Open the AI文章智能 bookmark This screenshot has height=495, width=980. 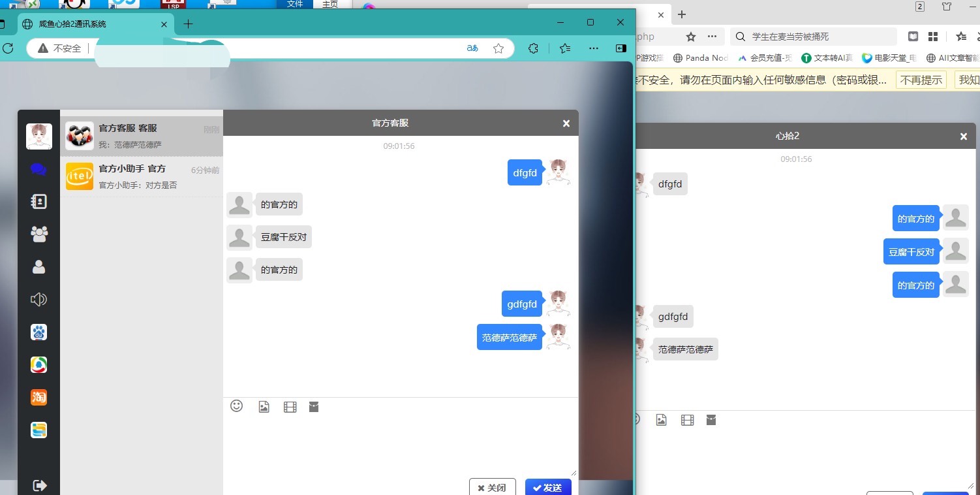953,57
